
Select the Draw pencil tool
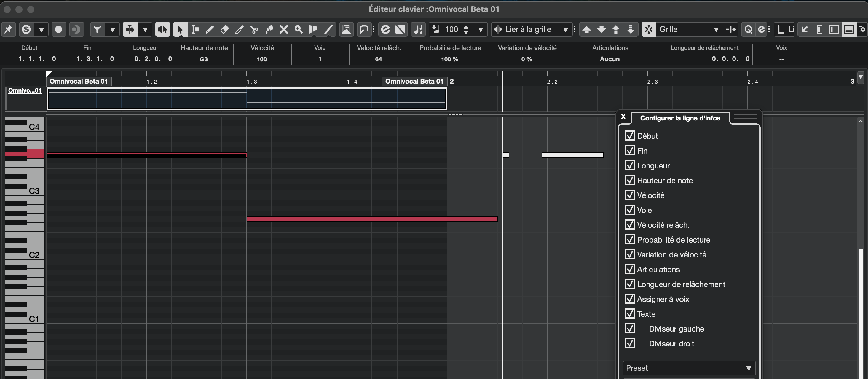209,30
